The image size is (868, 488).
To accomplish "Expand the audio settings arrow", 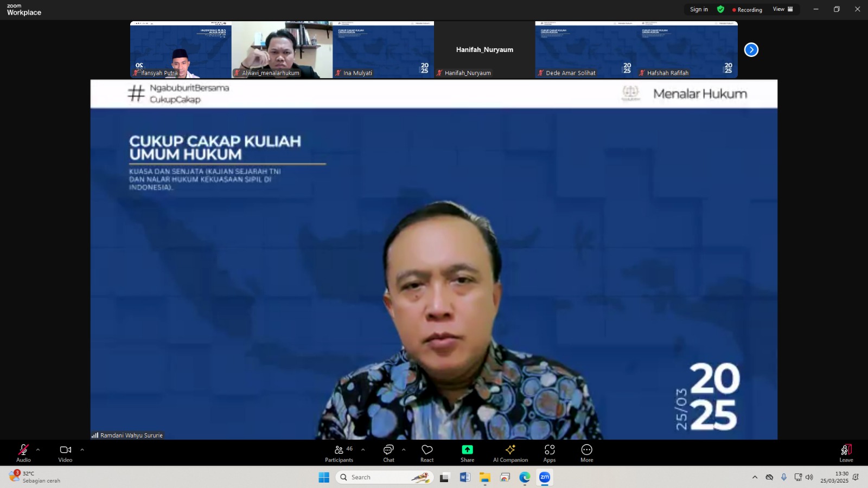I will 38,450.
